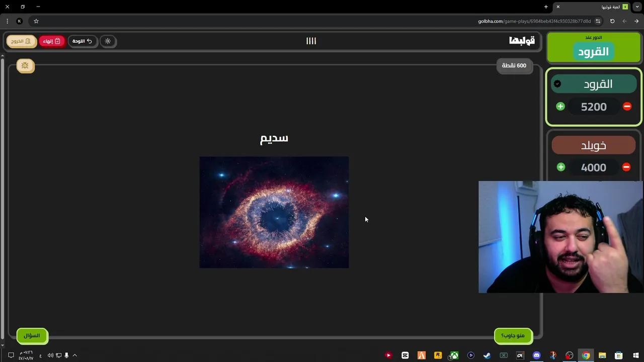The width and height of the screenshot is (644, 362).
Task: Open the red play-button app in taskbar
Action: [x=388, y=355]
